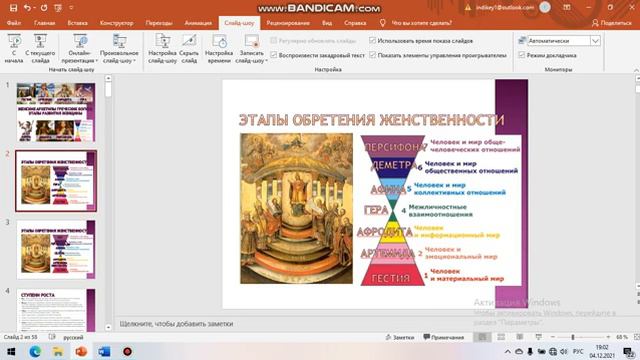The width and height of the screenshot is (640, 360).
Task: Toggle 'Воспроизвести закадровый текст' checkbox
Action: 274,55
